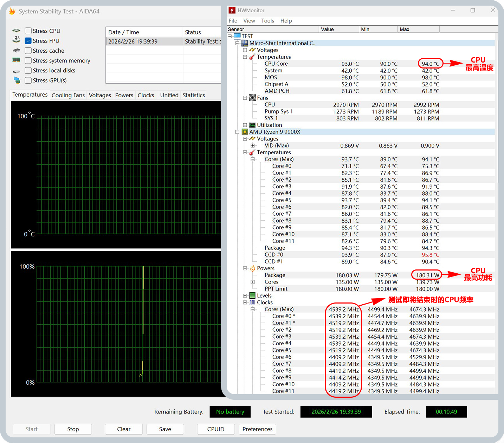The height and width of the screenshot is (443, 504).
Task: Switch to the Cooling Fans tab
Action: point(68,95)
